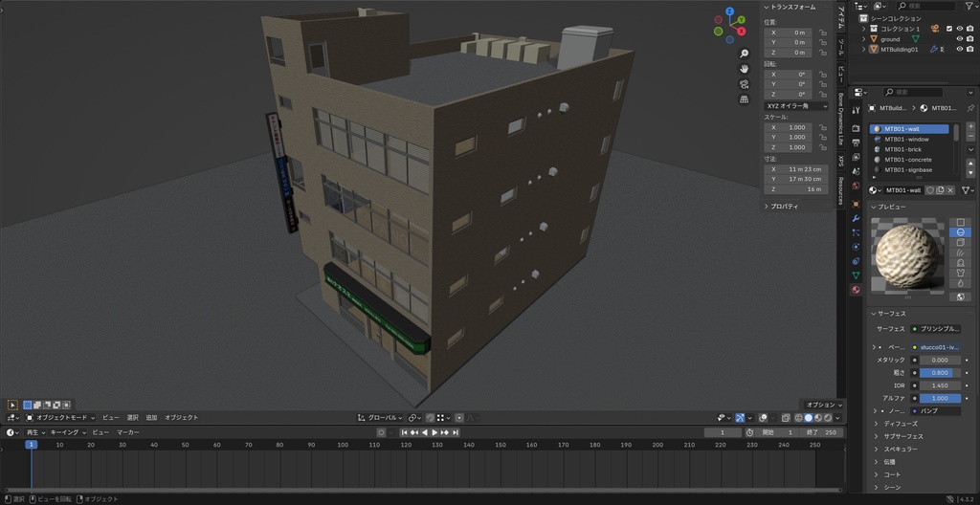This screenshot has height=505, width=980.
Task: Toggle preview world lighting globe icon
Action: 961,296
